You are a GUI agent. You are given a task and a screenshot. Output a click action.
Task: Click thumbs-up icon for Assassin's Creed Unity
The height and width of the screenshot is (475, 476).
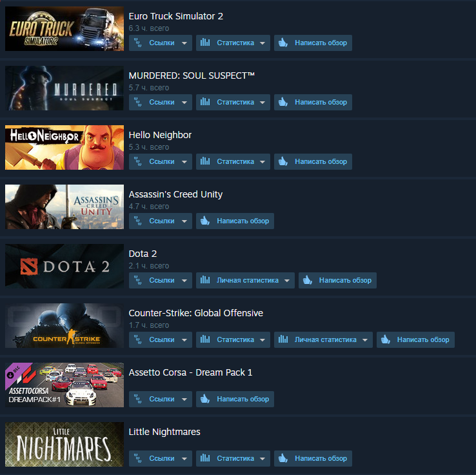(205, 221)
